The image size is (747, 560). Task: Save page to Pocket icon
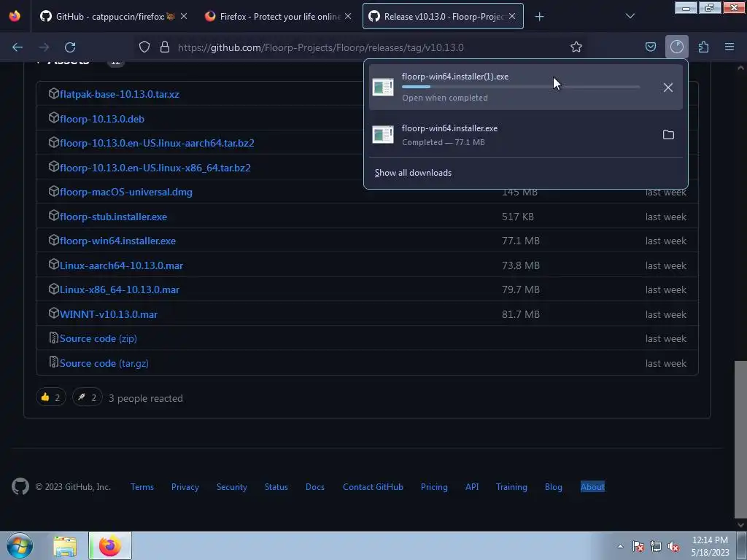(x=650, y=47)
